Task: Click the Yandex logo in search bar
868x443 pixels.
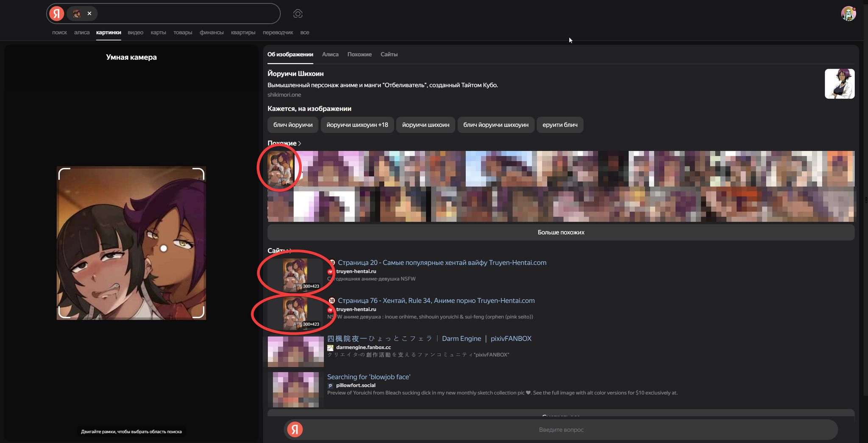Action: (56, 14)
